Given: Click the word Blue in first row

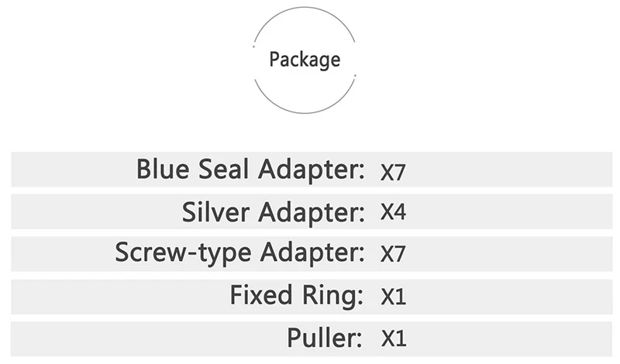Looking at the screenshot, I should click(163, 169).
